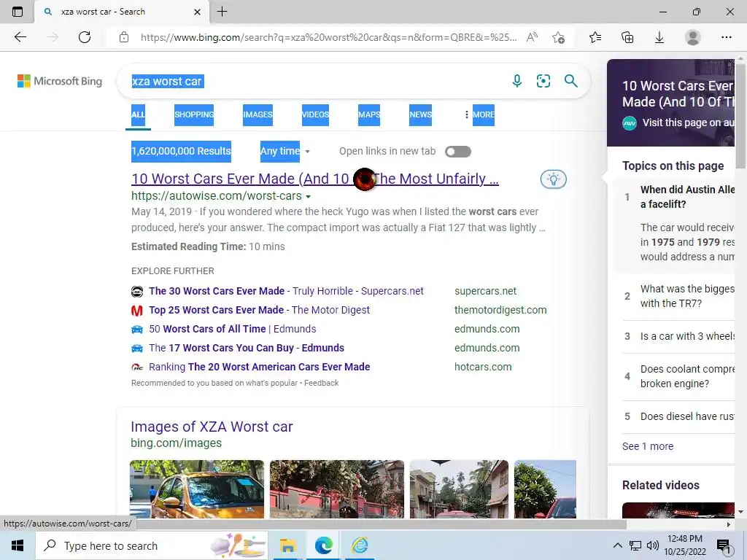The height and width of the screenshot is (560, 747).
Task: Switch to the IMAGES tab
Action: point(258,114)
